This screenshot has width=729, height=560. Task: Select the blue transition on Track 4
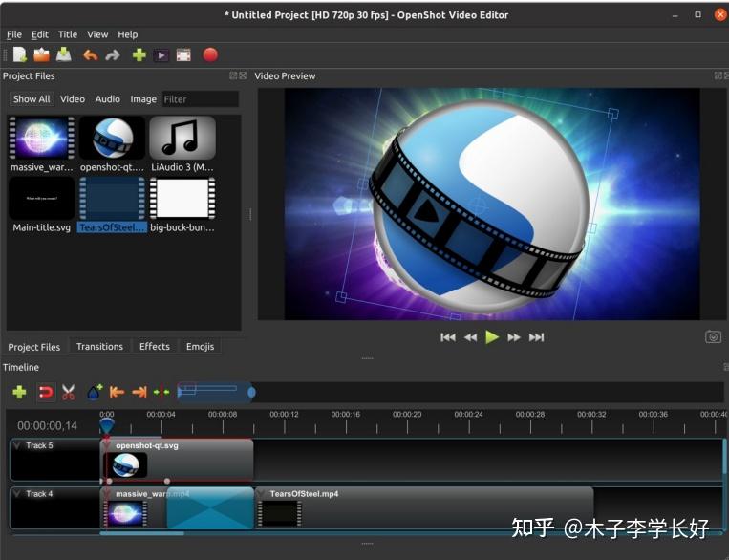point(210,508)
